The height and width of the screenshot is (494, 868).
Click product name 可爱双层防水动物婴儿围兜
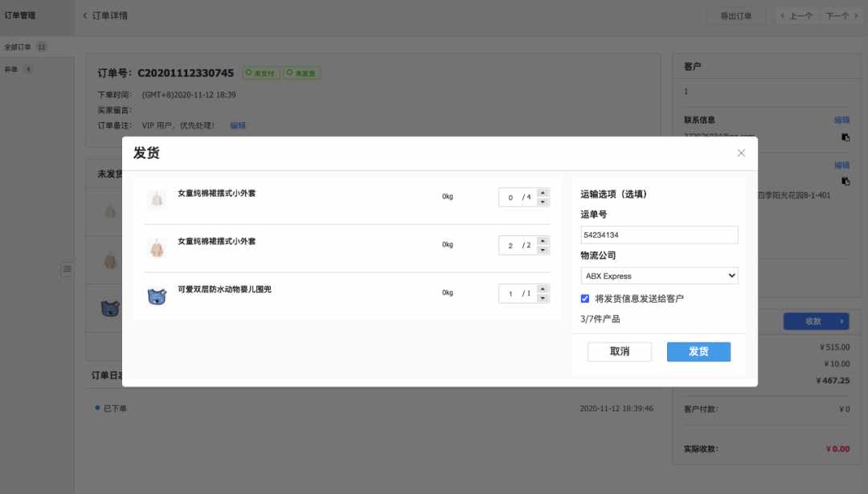tap(224, 289)
